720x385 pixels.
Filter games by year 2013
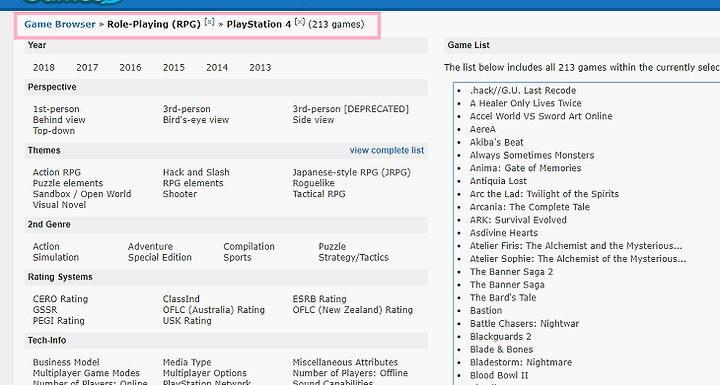[x=260, y=68]
